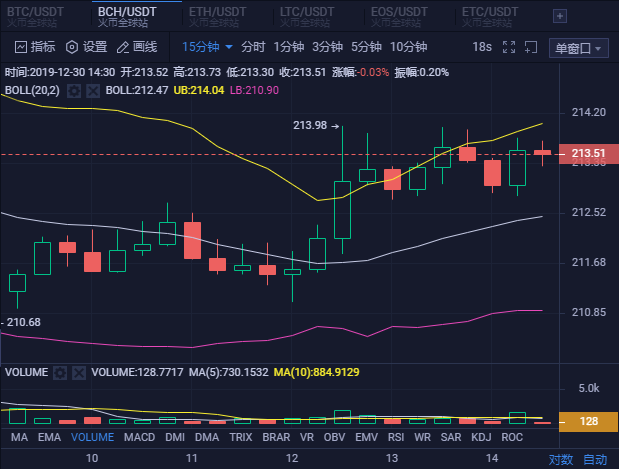Enable the SAR indicator

click(x=451, y=437)
